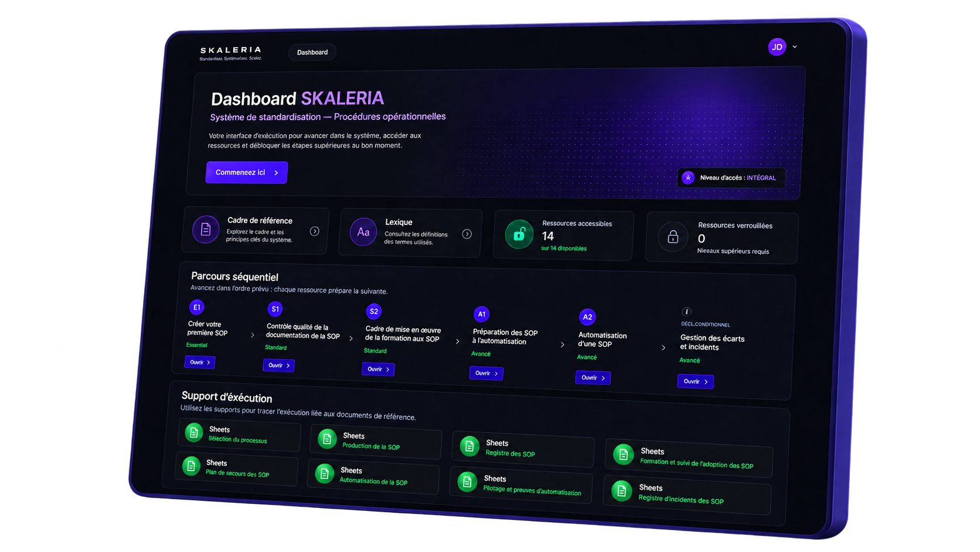Click Sheets icon for Registre des SOP
The width and height of the screenshot is (980, 552).
coord(469,446)
